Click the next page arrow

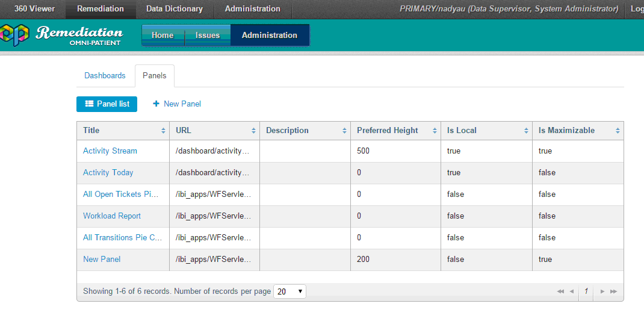click(602, 291)
